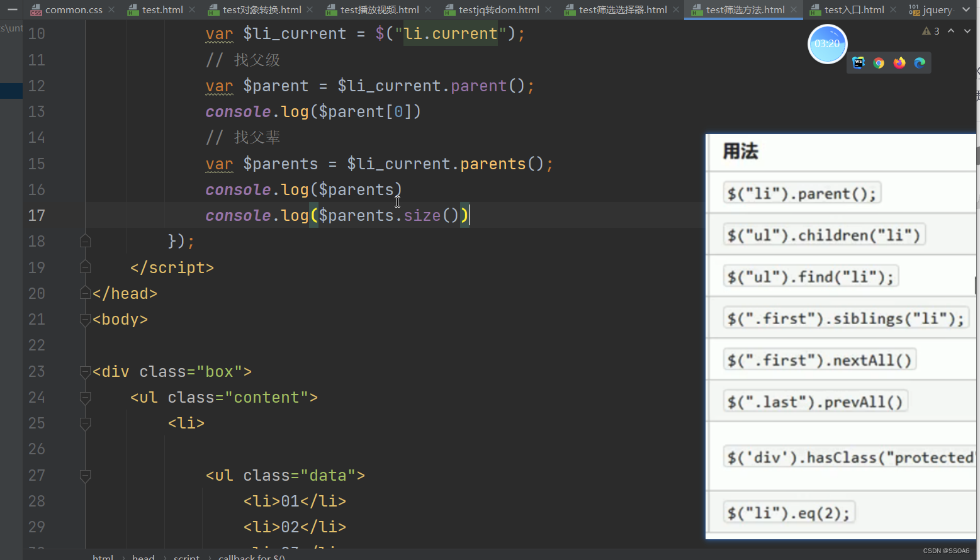Screen dimensions: 980x560
Task: Click line number 17 in gutter
Action: coord(37,215)
